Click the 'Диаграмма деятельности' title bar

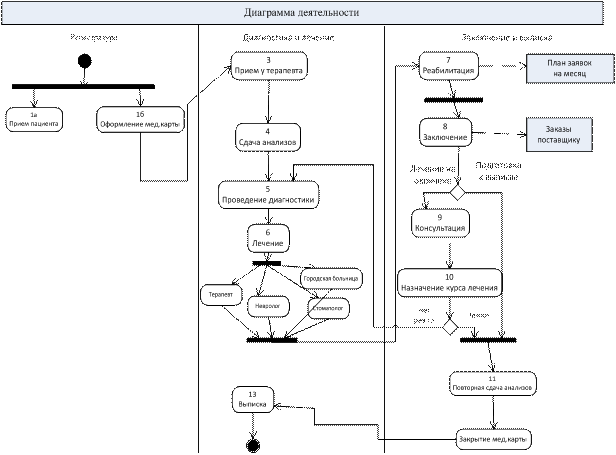pos(308,13)
